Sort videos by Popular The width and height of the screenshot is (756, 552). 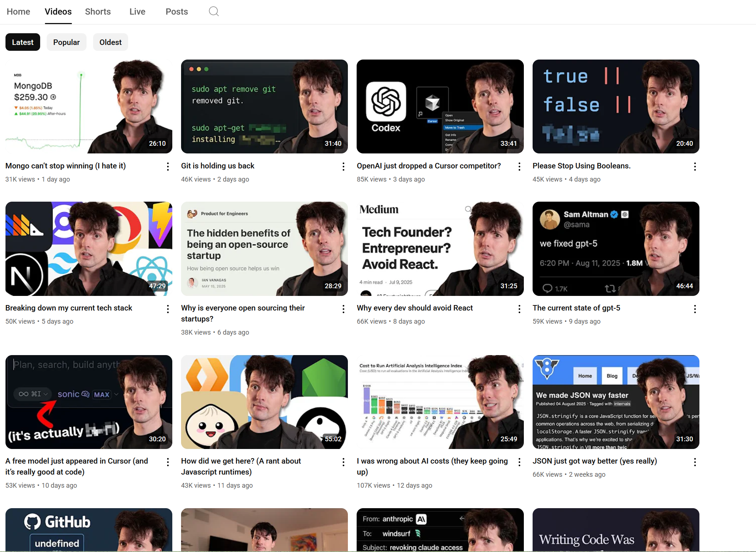tap(66, 42)
